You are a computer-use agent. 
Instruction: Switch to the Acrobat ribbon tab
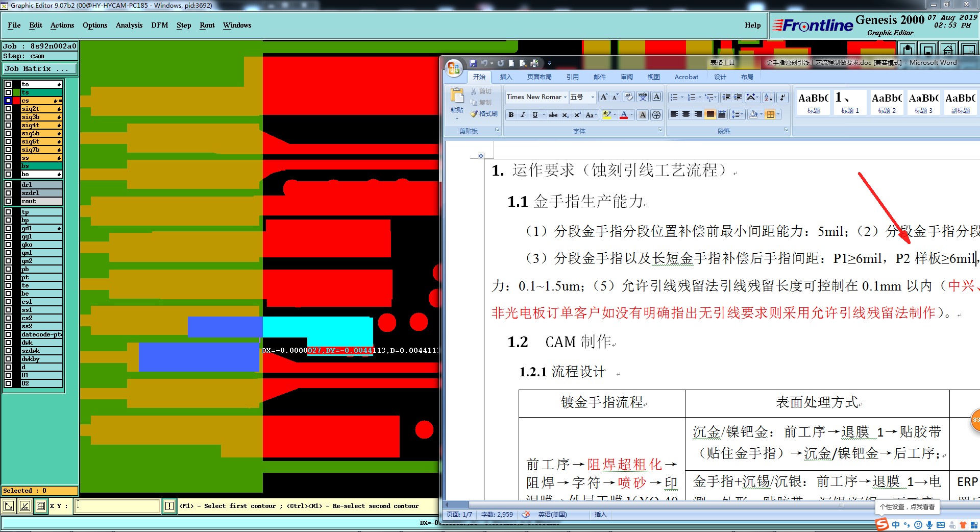pos(686,77)
